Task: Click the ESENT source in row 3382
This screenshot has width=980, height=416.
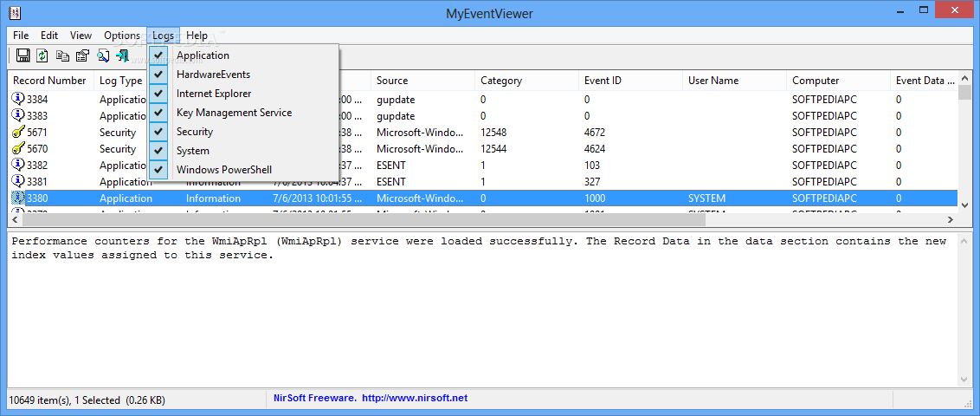Action: (392, 166)
